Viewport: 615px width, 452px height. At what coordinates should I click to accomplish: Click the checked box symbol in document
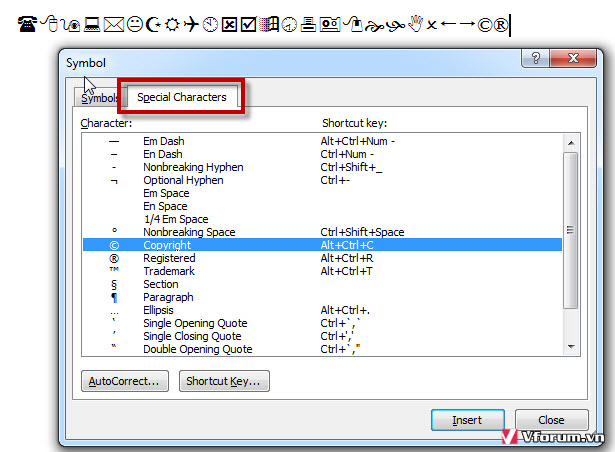[248, 25]
